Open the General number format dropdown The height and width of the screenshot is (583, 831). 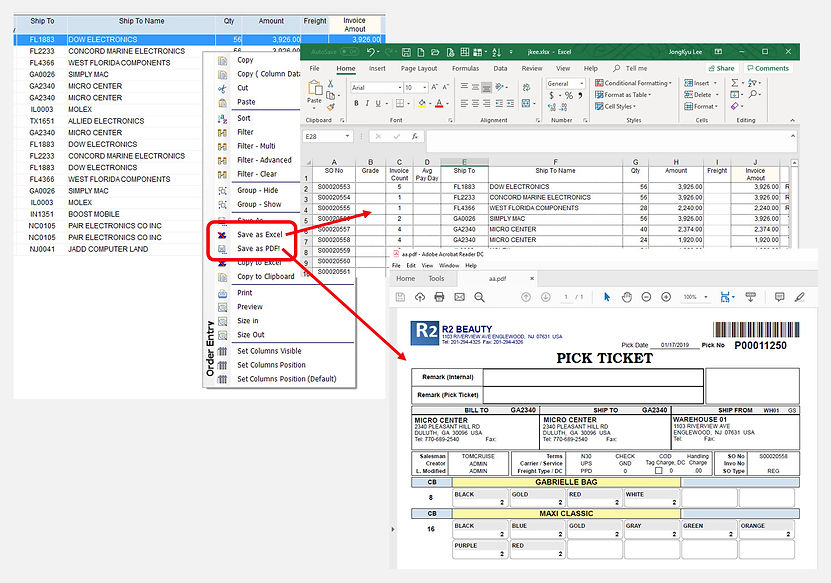[x=582, y=84]
